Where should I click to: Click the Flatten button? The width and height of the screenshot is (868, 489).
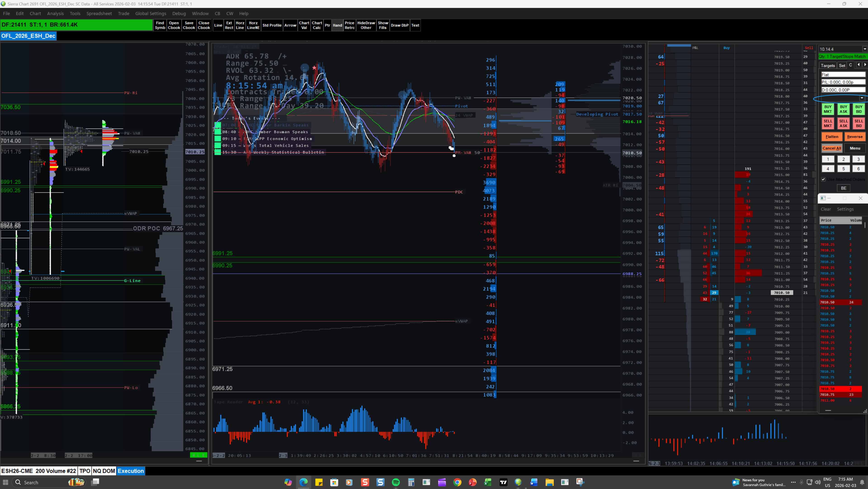[832, 137]
